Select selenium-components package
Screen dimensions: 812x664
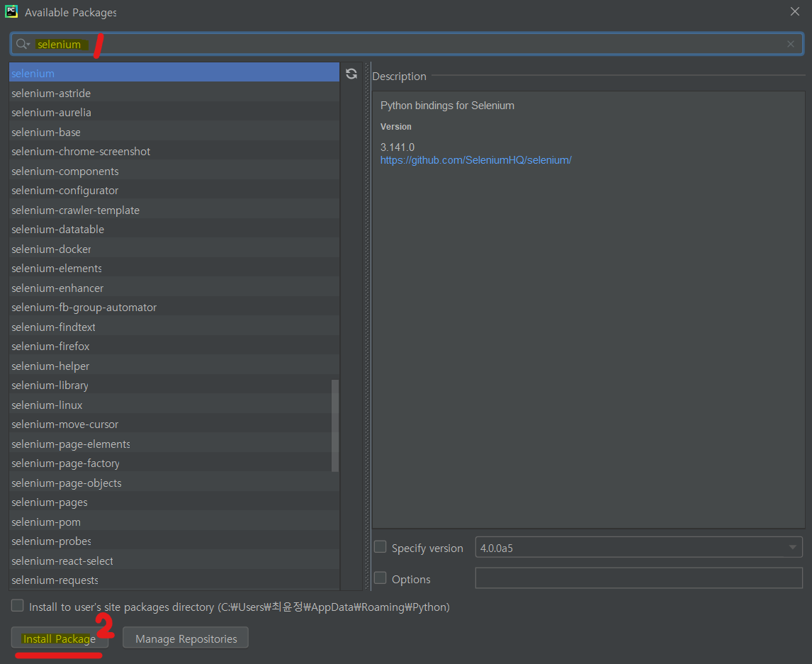click(174, 171)
